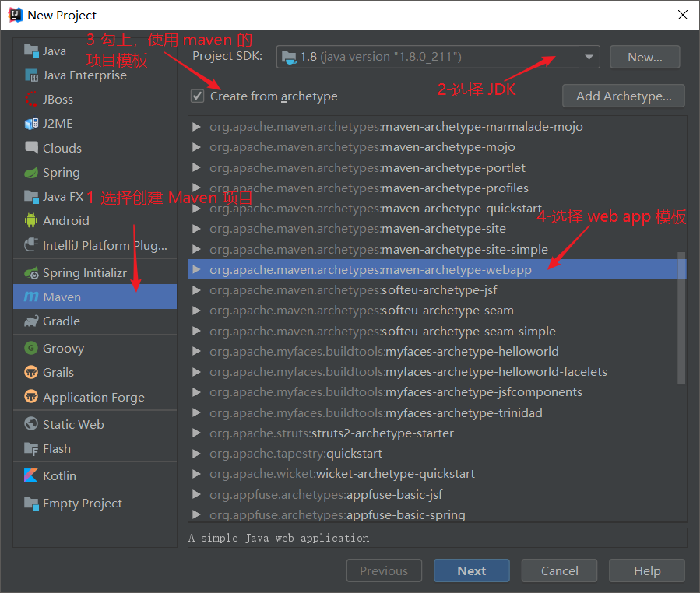Expand maven-archetype-marmalade-mojo node
This screenshot has height=593, width=700.
pyautogui.click(x=196, y=127)
